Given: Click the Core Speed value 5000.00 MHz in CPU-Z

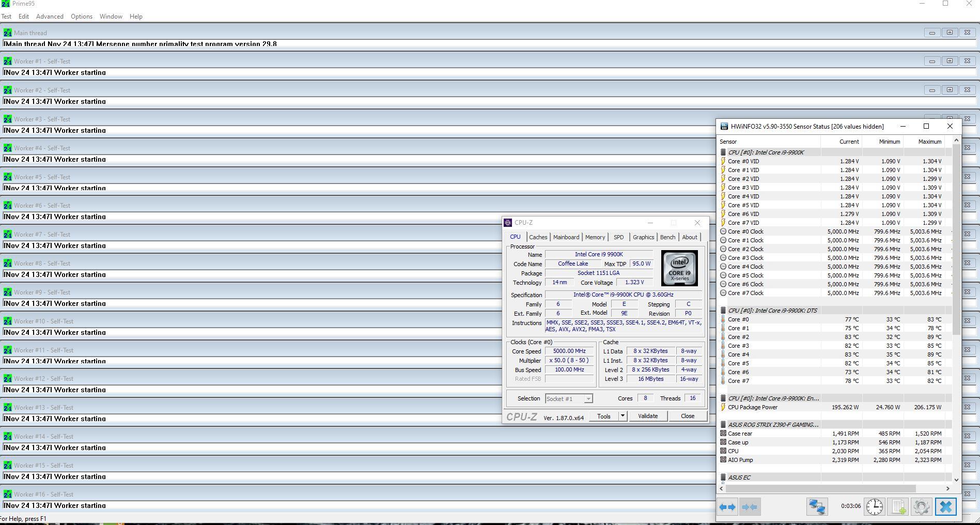Looking at the screenshot, I should (569, 351).
